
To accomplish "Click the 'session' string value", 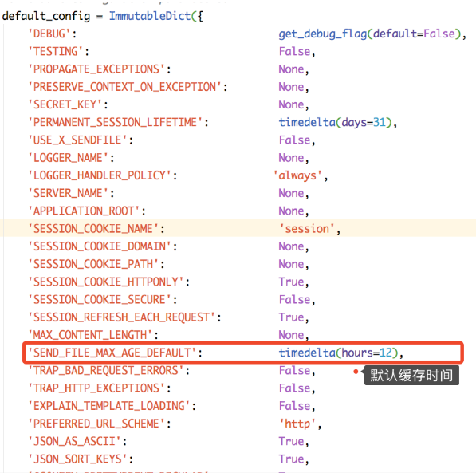I will (307, 229).
